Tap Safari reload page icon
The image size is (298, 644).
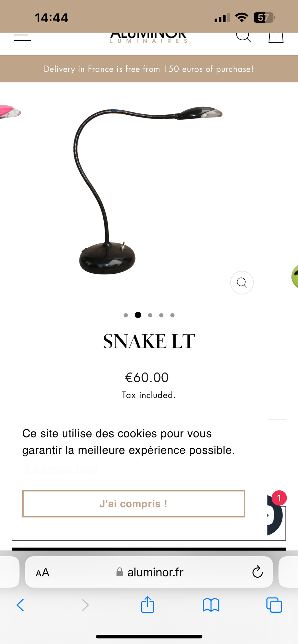tap(257, 572)
